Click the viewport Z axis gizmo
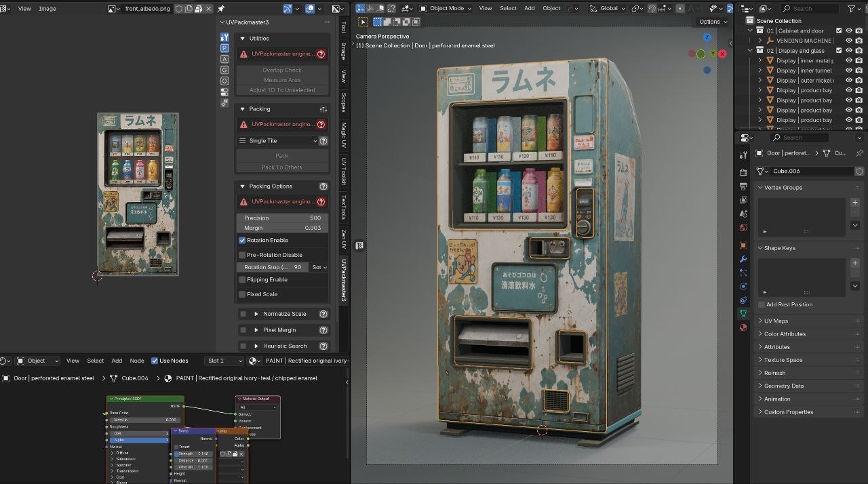 point(707,38)
